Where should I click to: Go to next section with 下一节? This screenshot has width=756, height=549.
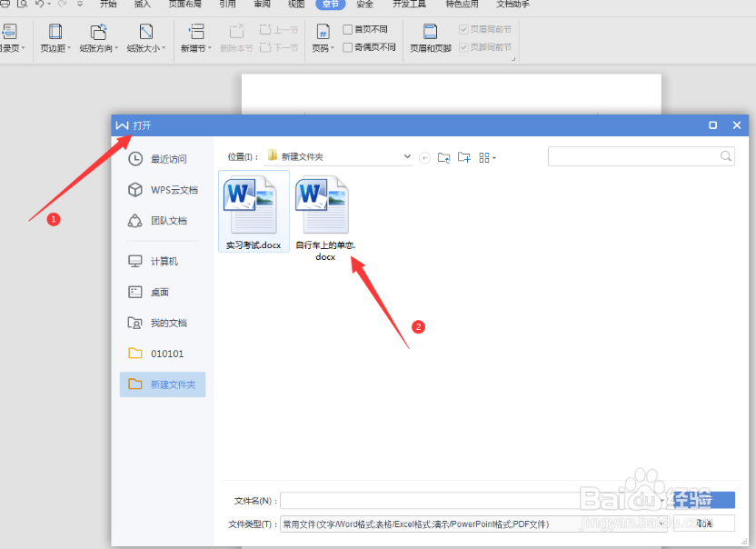279,47
